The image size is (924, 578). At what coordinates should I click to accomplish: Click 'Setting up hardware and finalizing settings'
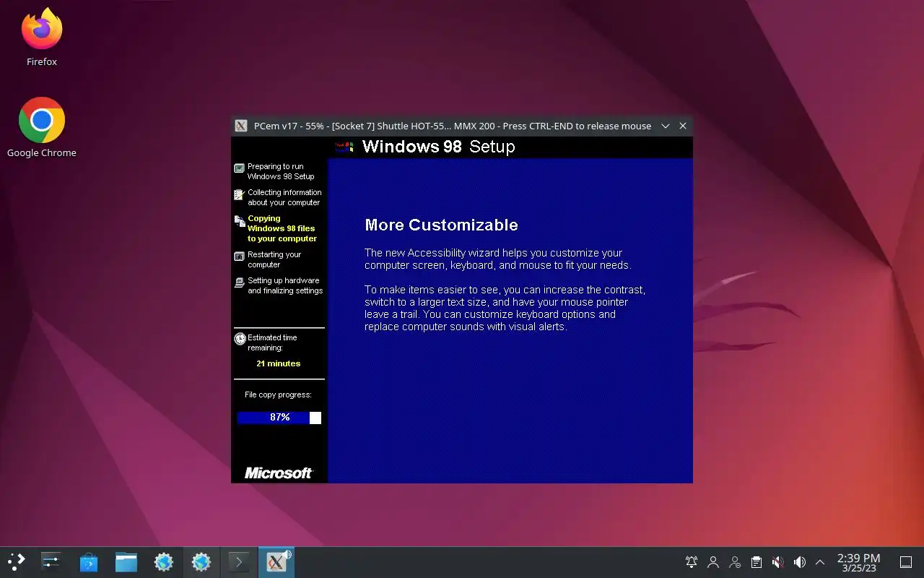285,285
